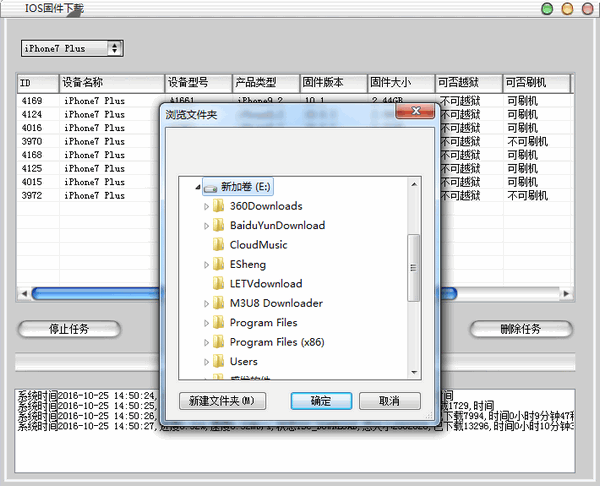Click the folder tree scrollbar thumb

pos(414,268)
